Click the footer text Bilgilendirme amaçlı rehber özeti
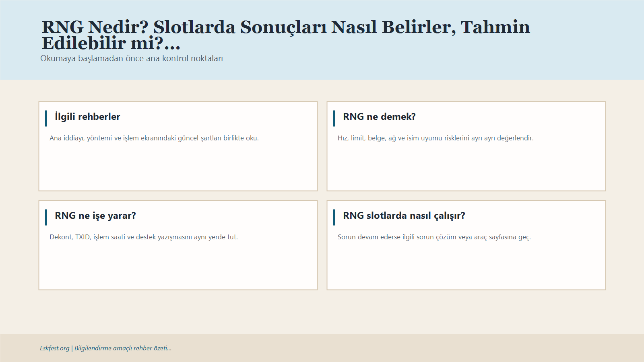Viewport: 644px width, 362px height. coord(122,348)
